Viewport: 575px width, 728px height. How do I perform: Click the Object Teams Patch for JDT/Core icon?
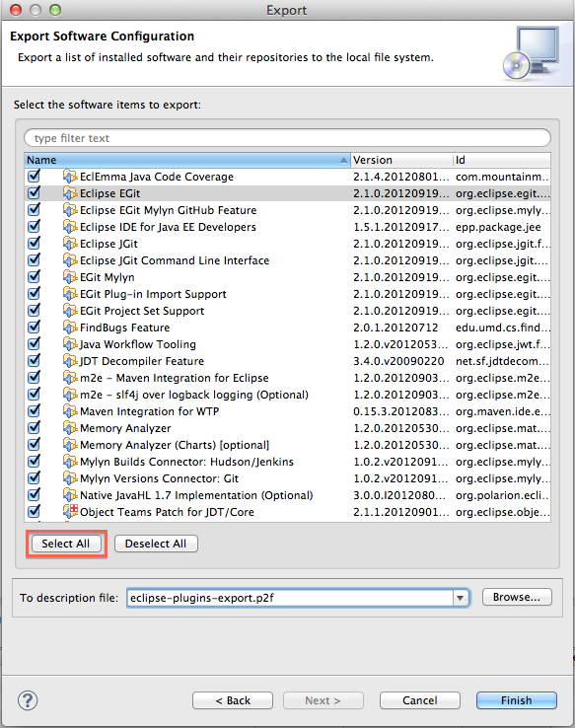point(70,511)
